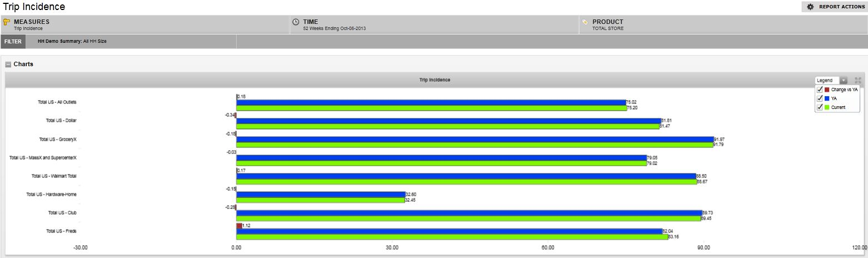The image size is (868, 258).
Task: Click the Time clock icon
Action: 296,22
